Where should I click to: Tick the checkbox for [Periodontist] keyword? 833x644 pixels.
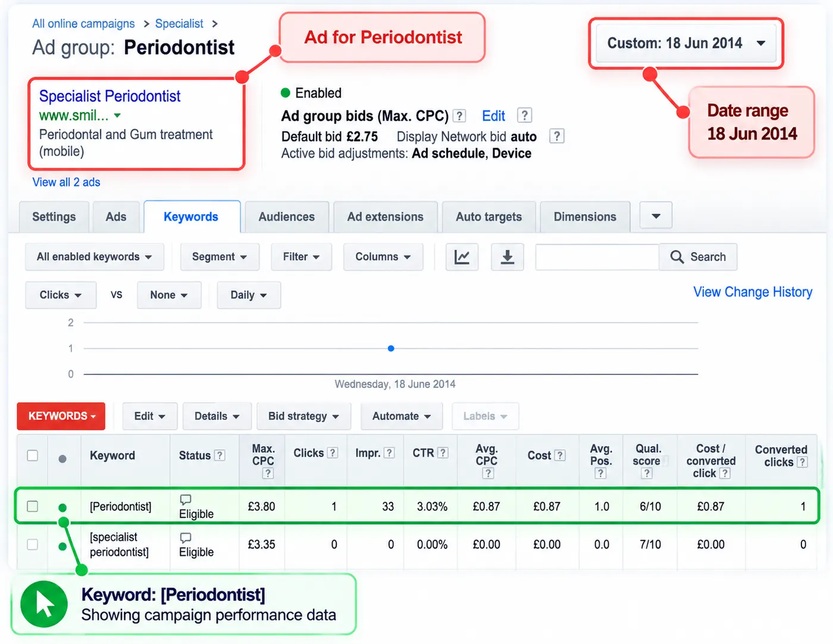pos(33,507)
